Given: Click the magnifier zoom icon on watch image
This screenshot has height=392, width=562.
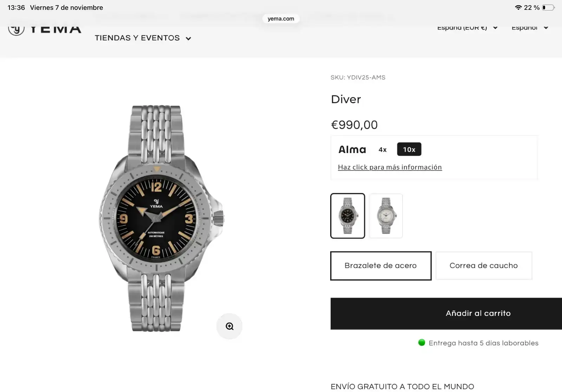Looking at the screenshot, I should pos(229,326).
